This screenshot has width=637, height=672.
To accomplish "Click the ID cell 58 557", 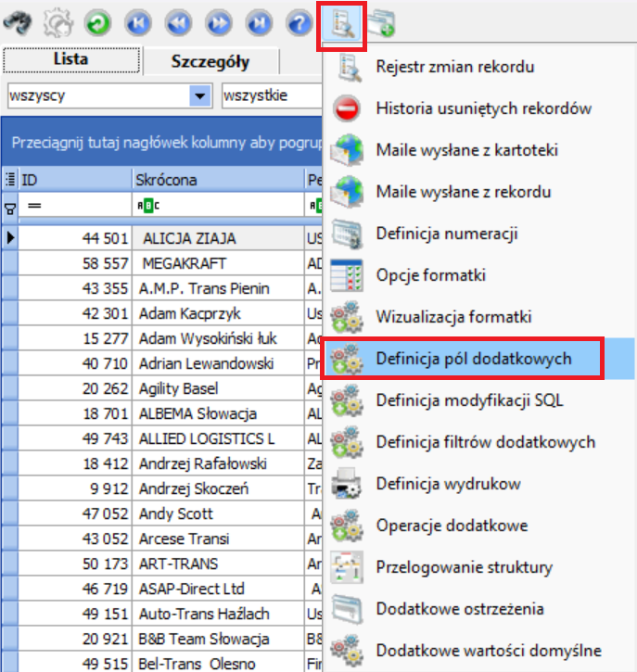I will coord(75,263).
